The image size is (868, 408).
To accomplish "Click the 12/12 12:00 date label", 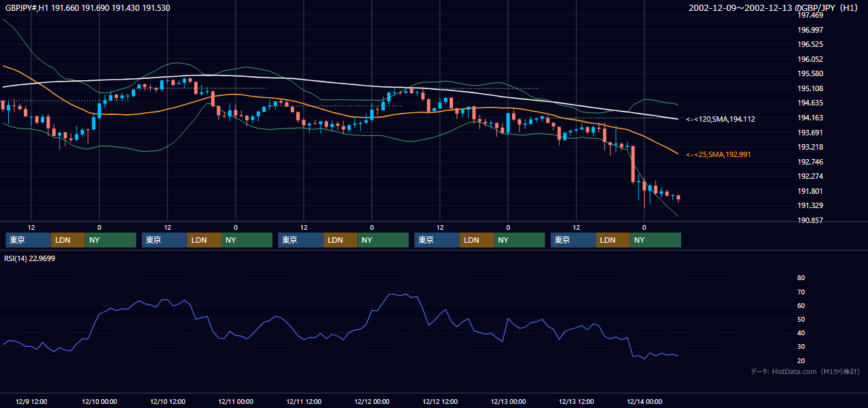I will [x=440, y=401].
